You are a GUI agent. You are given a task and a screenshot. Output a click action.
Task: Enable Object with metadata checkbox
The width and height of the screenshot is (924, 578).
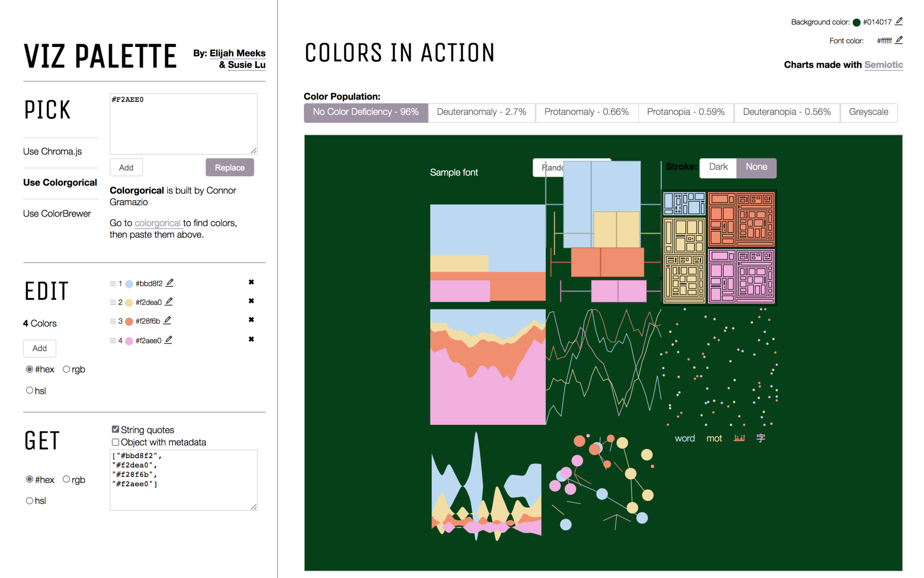coord(115,442)
